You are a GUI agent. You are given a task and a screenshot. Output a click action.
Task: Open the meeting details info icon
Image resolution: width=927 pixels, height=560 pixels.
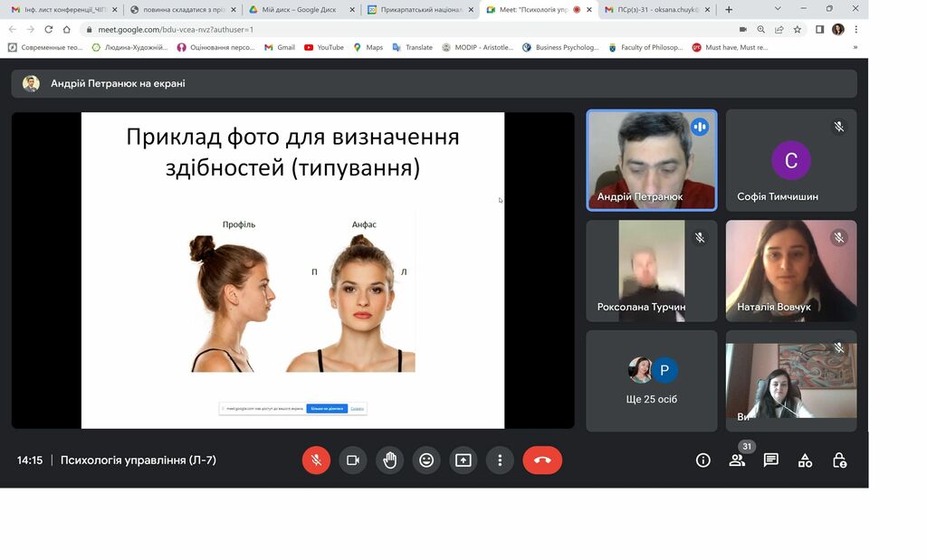coord(702,460)
